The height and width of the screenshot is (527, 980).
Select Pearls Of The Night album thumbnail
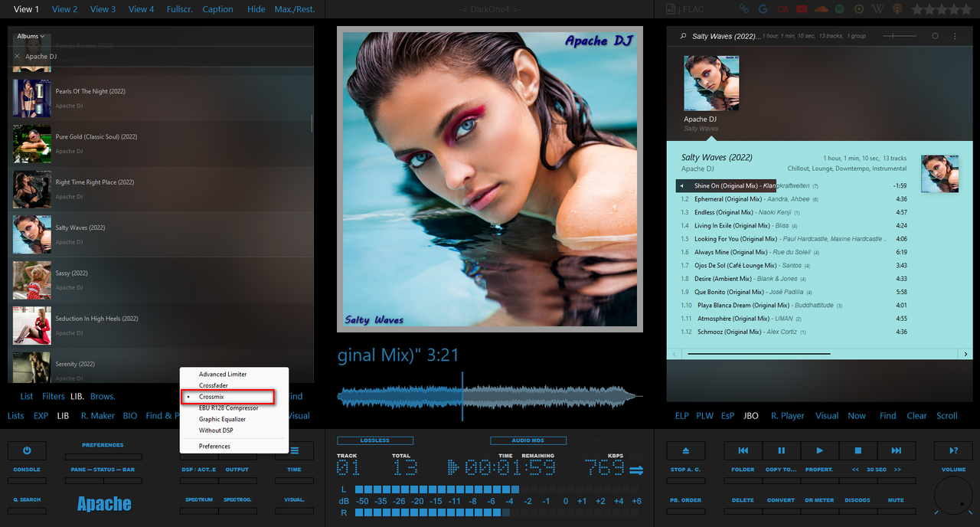pos(32,99)
